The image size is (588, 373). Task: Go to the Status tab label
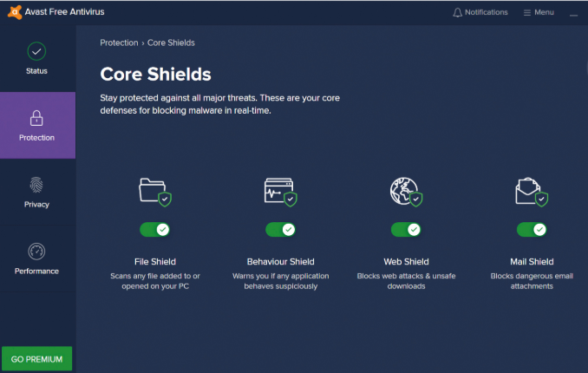(36, 71)
